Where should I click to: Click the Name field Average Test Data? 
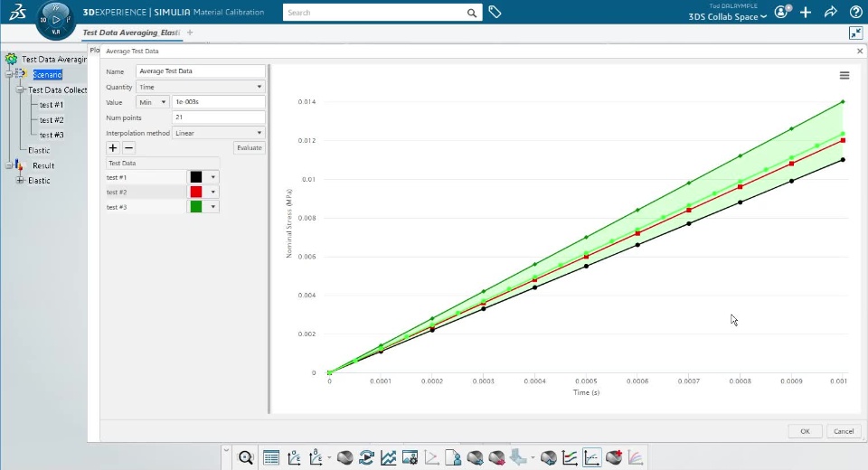[201, 70]
